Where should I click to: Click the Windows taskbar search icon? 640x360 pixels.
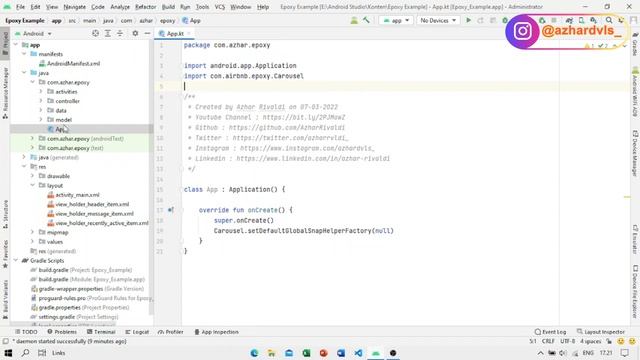(25, 353)
